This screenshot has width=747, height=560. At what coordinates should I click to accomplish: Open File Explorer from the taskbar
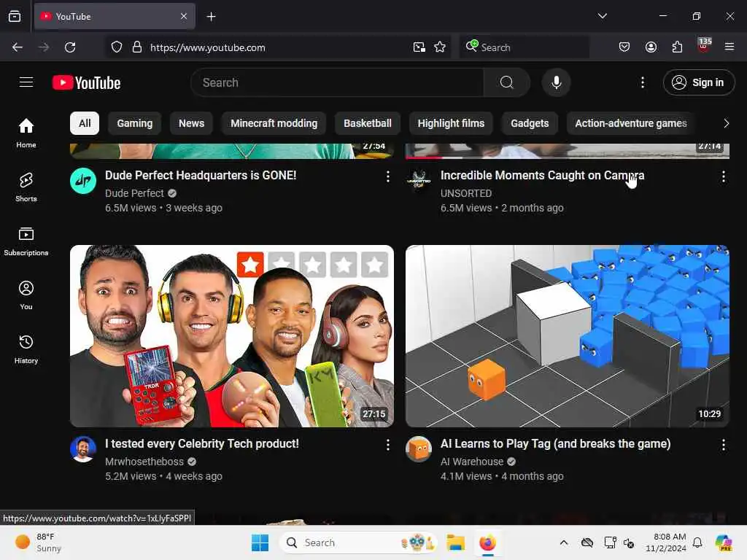455,542
